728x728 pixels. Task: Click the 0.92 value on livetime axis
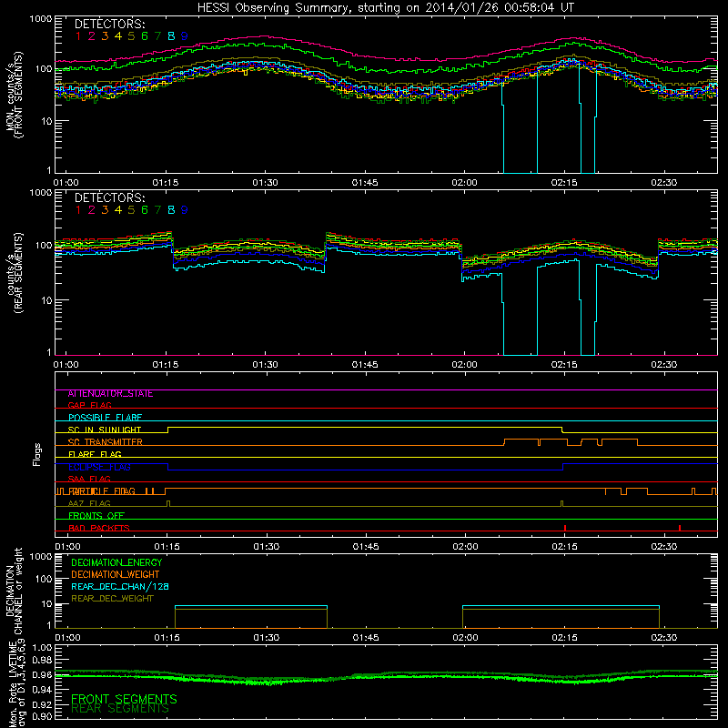[42, 703]
